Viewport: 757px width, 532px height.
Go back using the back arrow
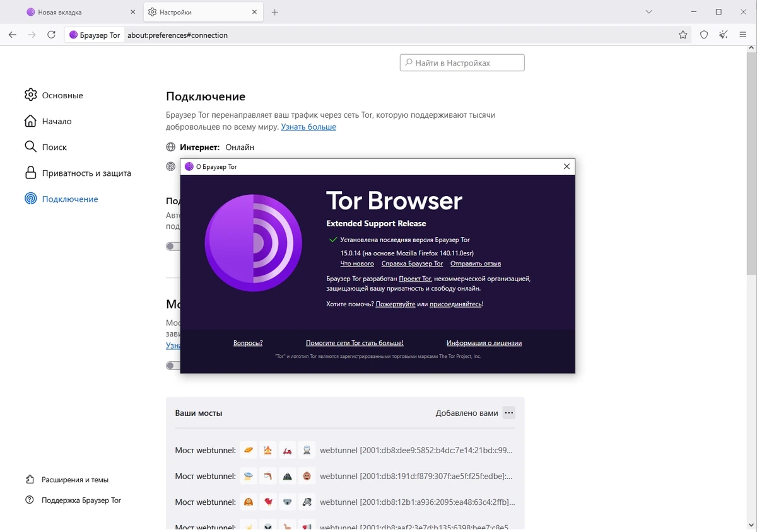[x=13, y=35]
